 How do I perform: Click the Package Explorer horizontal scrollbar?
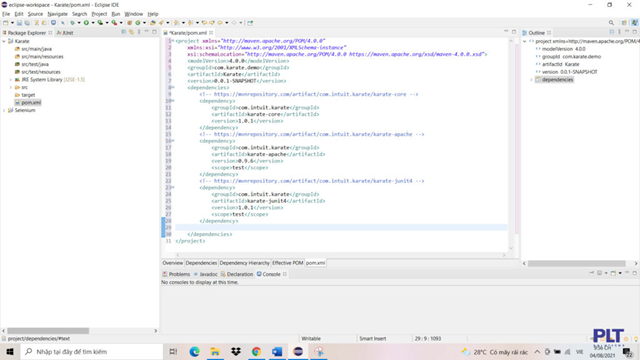pos(48,331)
